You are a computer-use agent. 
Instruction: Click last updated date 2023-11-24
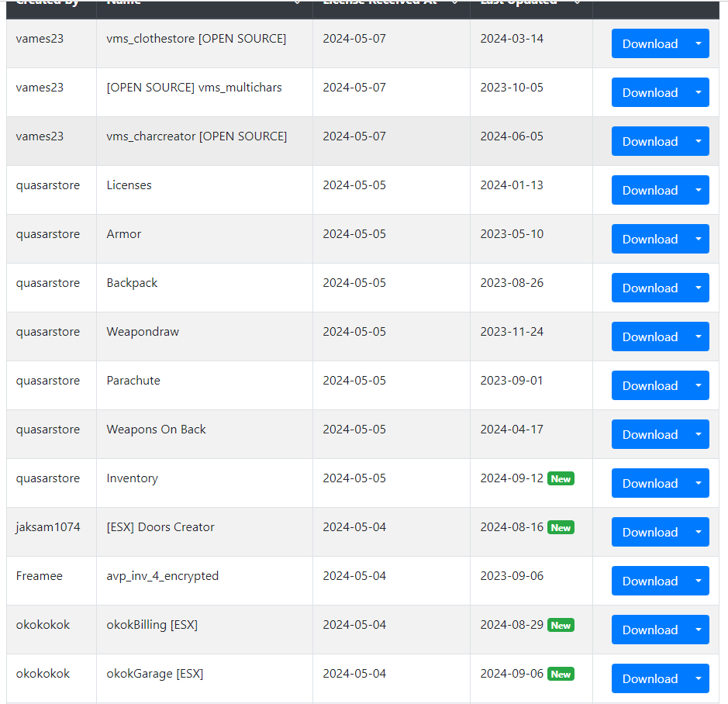[512, 332]
